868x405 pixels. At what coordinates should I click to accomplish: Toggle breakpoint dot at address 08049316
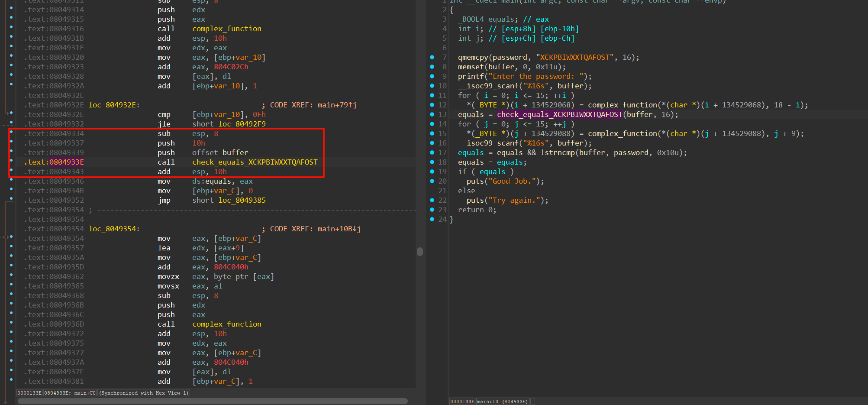tap(11, 27)
